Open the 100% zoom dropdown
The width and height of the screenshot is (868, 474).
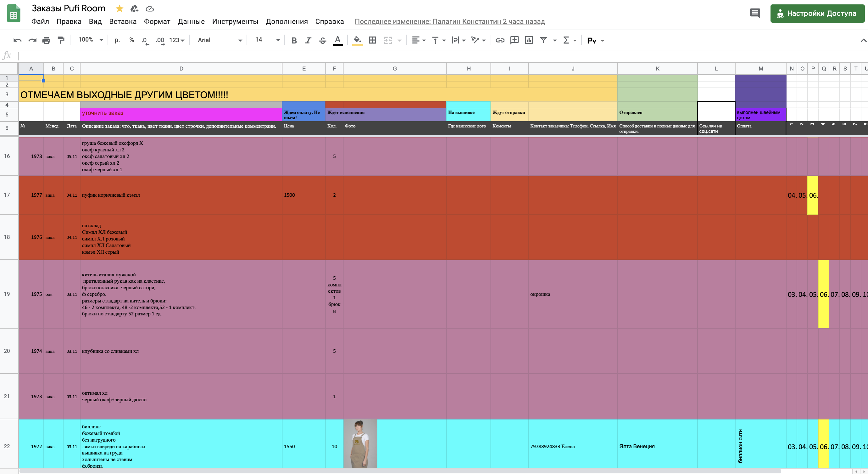tap(90, 40)
